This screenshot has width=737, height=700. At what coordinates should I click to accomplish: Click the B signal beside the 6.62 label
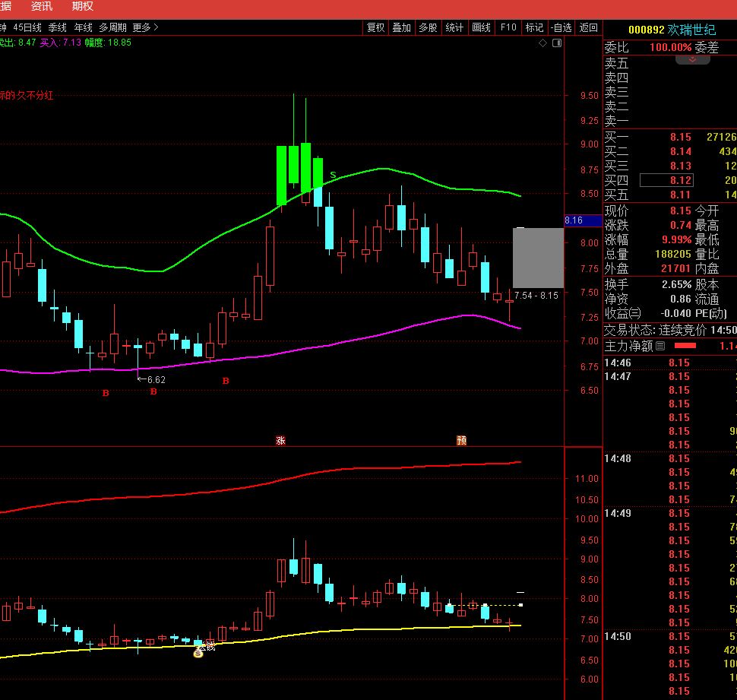pos(153,391)
